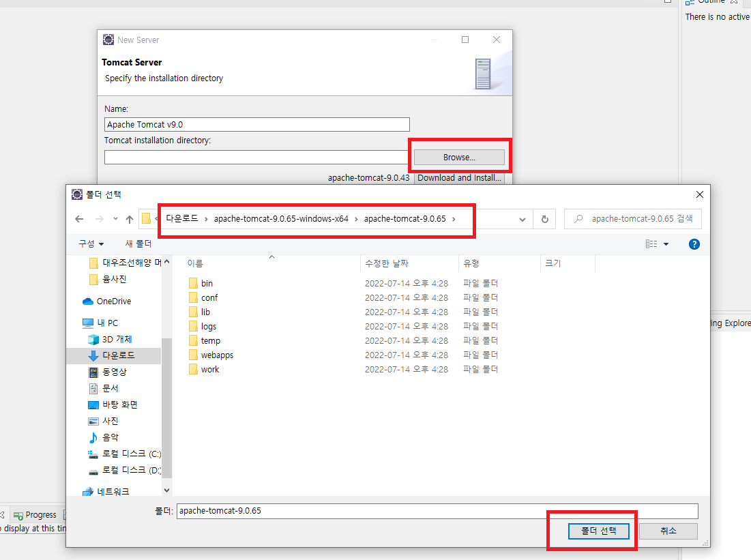Close the 폴더 선택 dialog

700,194
